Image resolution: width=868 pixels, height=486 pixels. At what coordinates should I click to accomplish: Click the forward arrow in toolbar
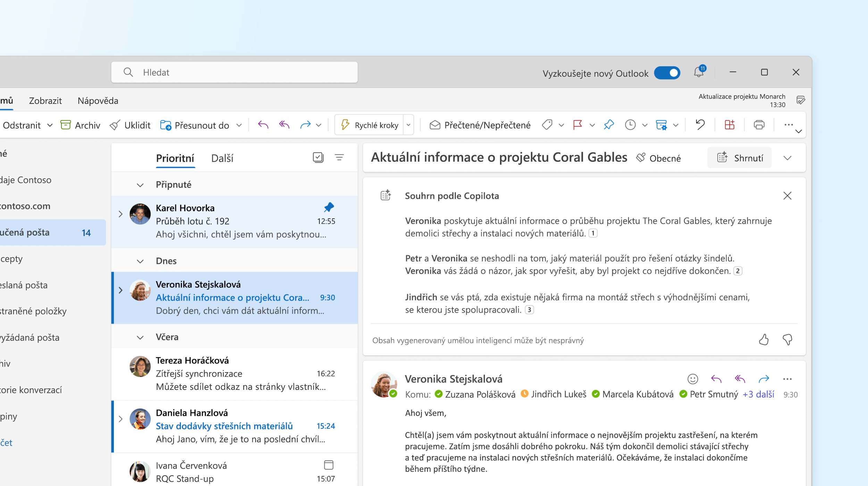[305, 125]
